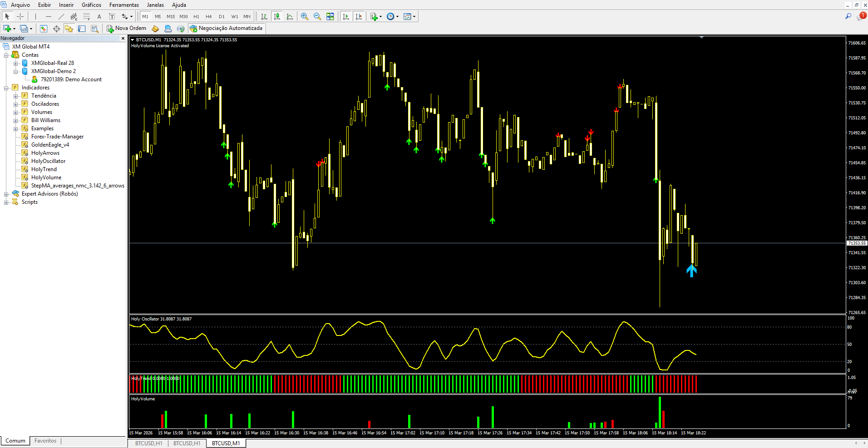Select the trendline drawing tool
Image resolution: width=868 pixels, height=448 pixels.
(x=61, y=16)
